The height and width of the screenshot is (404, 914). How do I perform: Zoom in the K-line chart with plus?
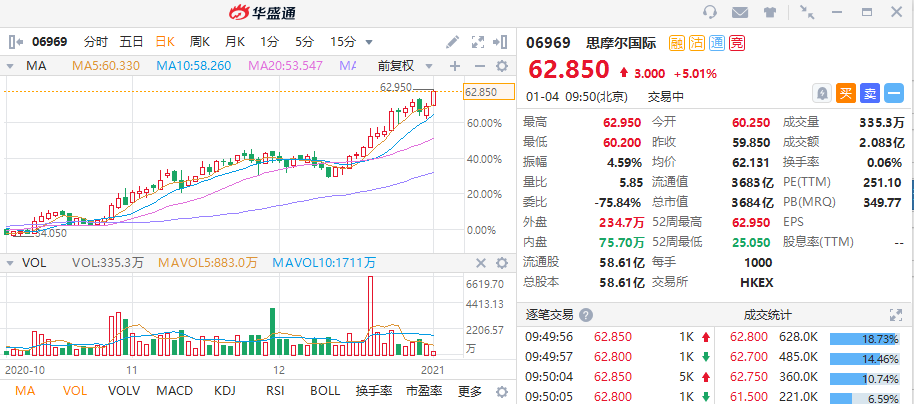coord(455,66)
